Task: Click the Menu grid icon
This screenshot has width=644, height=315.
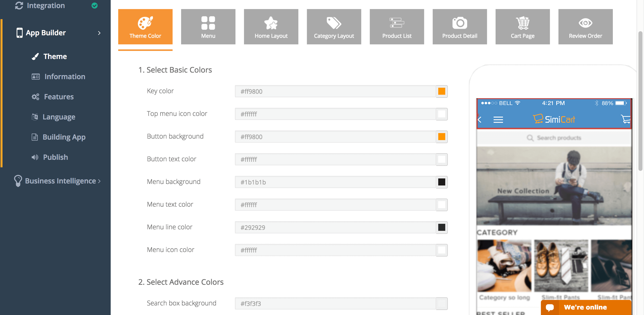Action: pyautogui.click(x=208, y=23)
